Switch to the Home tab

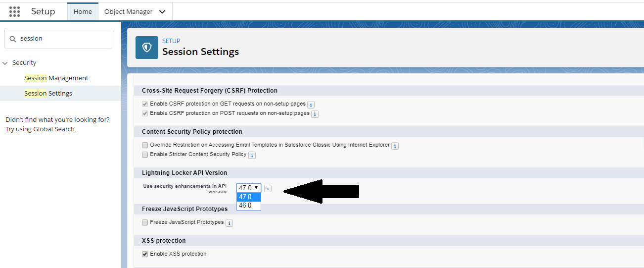pyautogui.click(x=83, y=11)
